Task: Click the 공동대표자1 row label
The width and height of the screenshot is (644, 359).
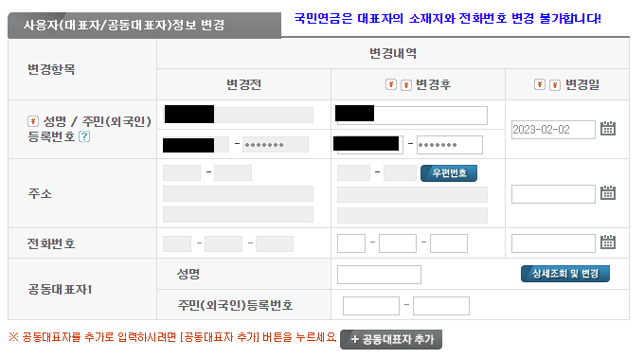Action: coord(60,289)
